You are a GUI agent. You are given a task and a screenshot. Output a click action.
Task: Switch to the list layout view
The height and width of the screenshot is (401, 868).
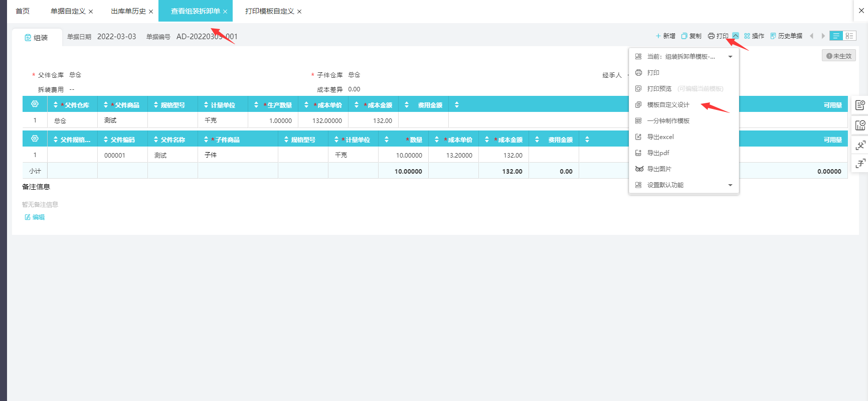pos(836,36)
